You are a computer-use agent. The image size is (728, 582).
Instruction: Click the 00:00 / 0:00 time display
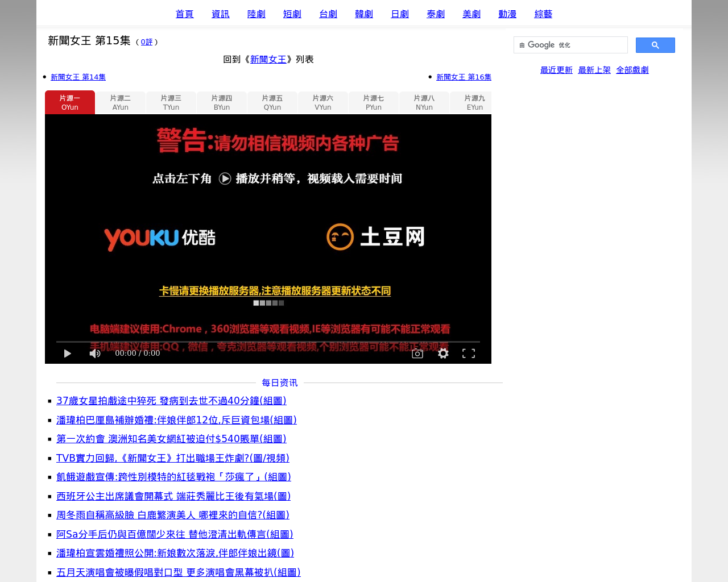click(x=138, y=353)
